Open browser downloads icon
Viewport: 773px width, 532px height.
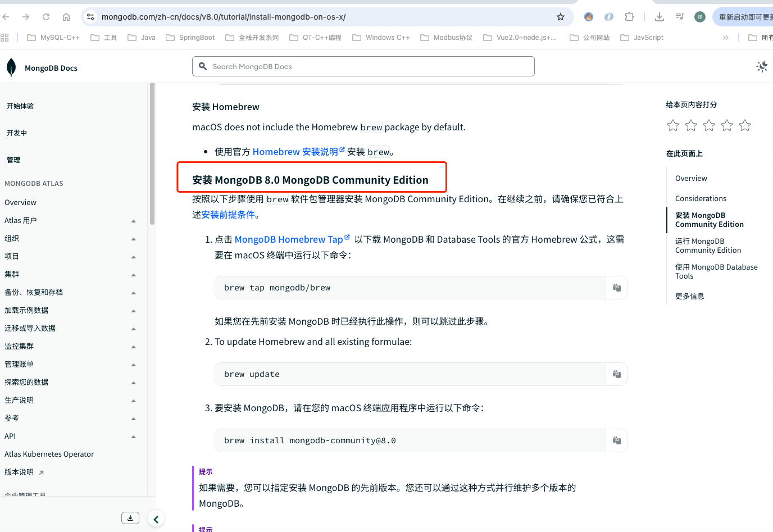(x=660, y=17)
